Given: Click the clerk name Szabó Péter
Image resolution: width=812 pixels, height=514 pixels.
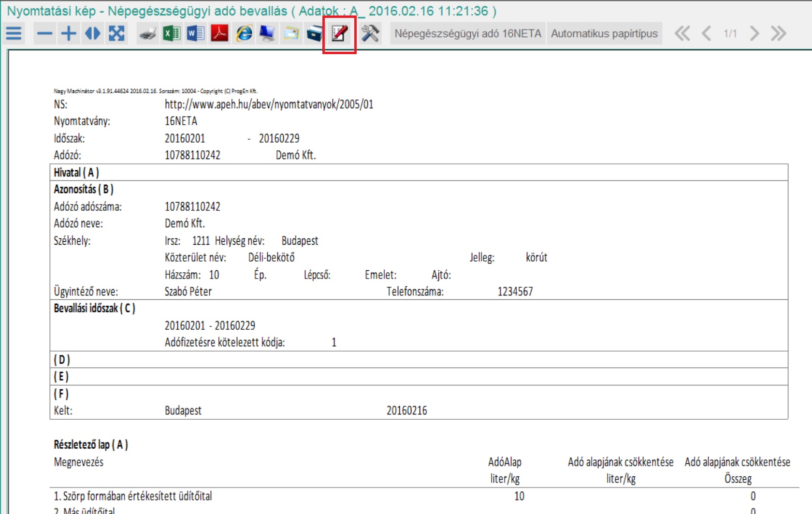Looking at the screenshot, I should (x=188, y=292).
